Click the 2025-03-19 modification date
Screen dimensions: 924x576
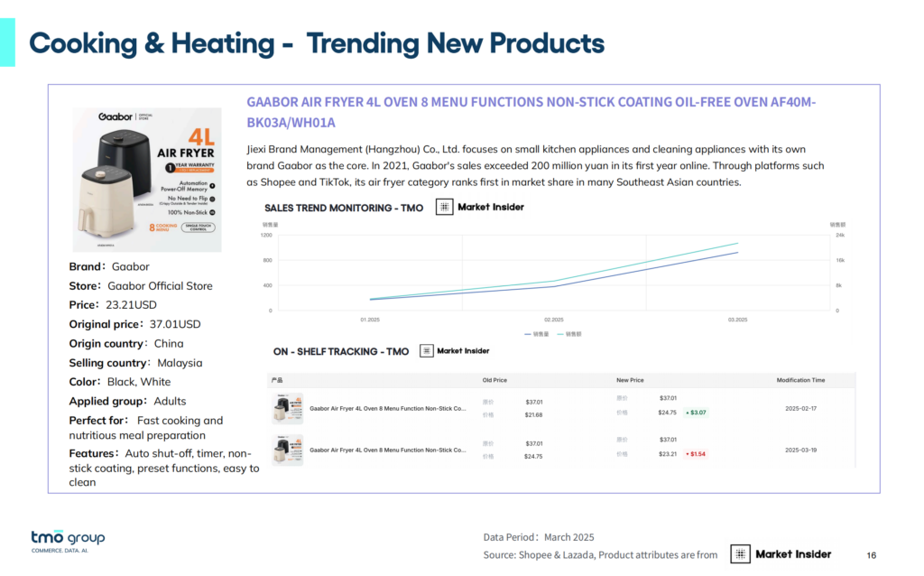(801, 450)
